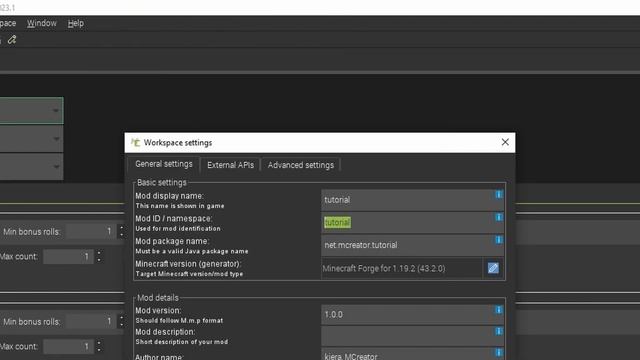This screenshot has width=640, height=360.
Task: Click the 'Mod ID / namespace:' label
Action: [174, 218]
